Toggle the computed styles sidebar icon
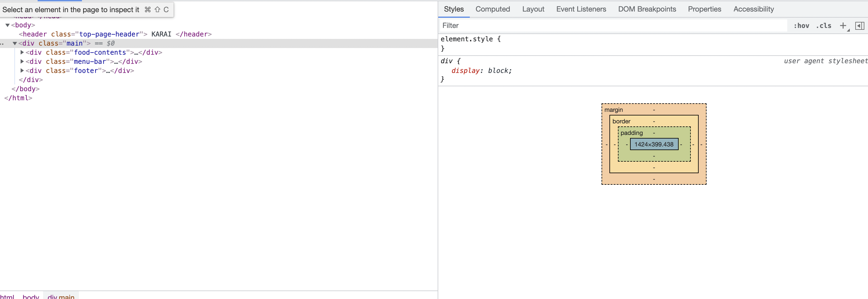The image size is (868, 299). click(x=860, y=26)
